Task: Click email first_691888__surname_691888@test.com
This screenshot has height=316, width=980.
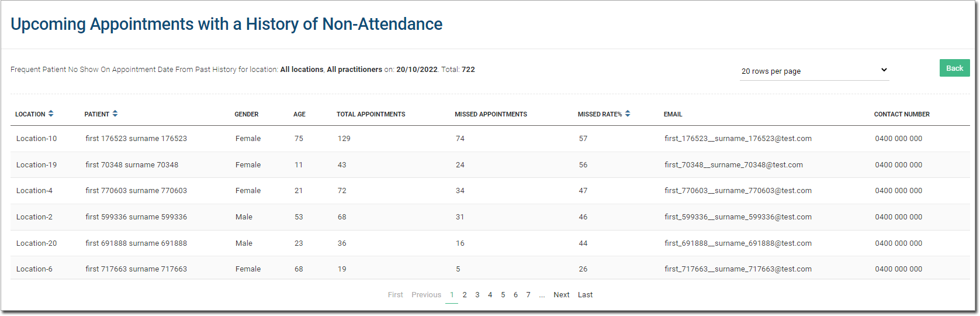Action: [x=737, y=243]
